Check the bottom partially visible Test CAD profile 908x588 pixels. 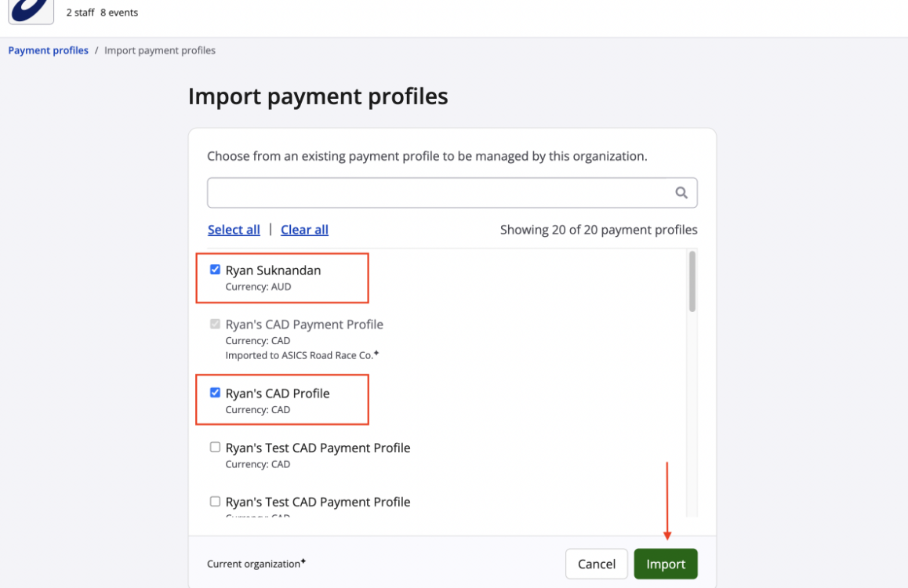pos(215,502)
